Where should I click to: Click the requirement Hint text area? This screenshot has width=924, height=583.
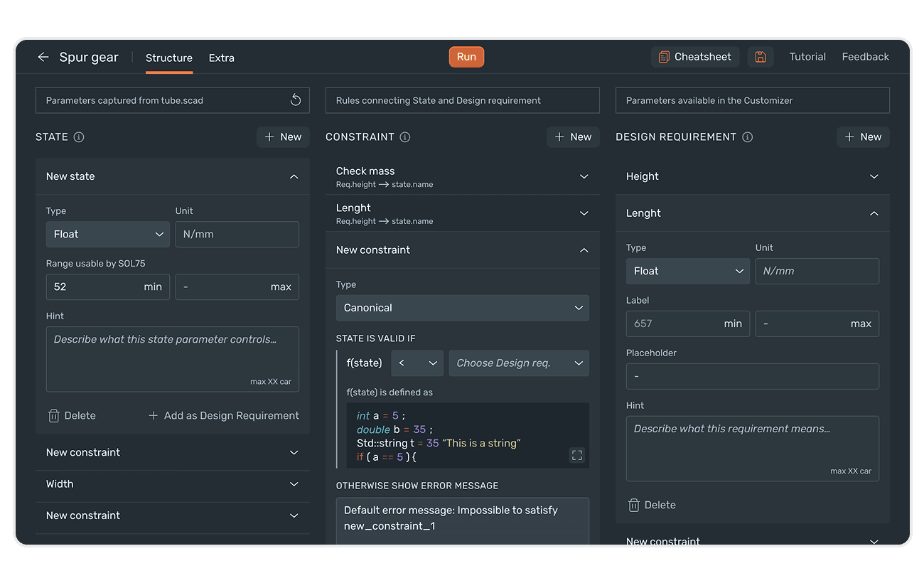click(x=753, y=449)
